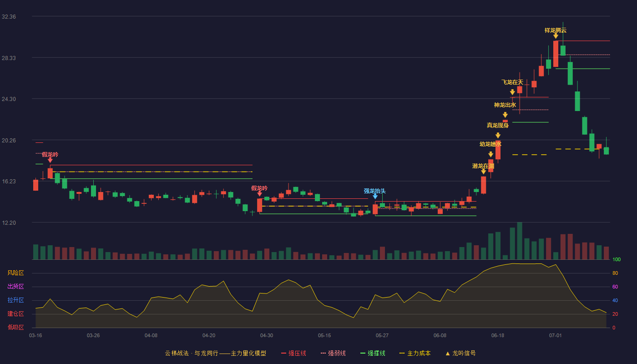Click the 潜龙在渊 signal arrow marker
Viewport: 637px width, 364px height.
(483, 172)
